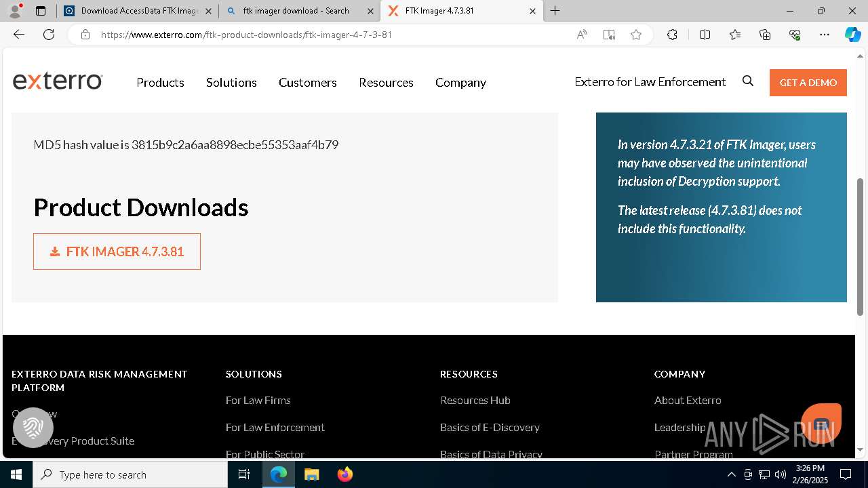Image resolution: width=868 pixels, height=488 pixels.
Task: Open File Explorer from taskbar
Action: coord(311,474)
